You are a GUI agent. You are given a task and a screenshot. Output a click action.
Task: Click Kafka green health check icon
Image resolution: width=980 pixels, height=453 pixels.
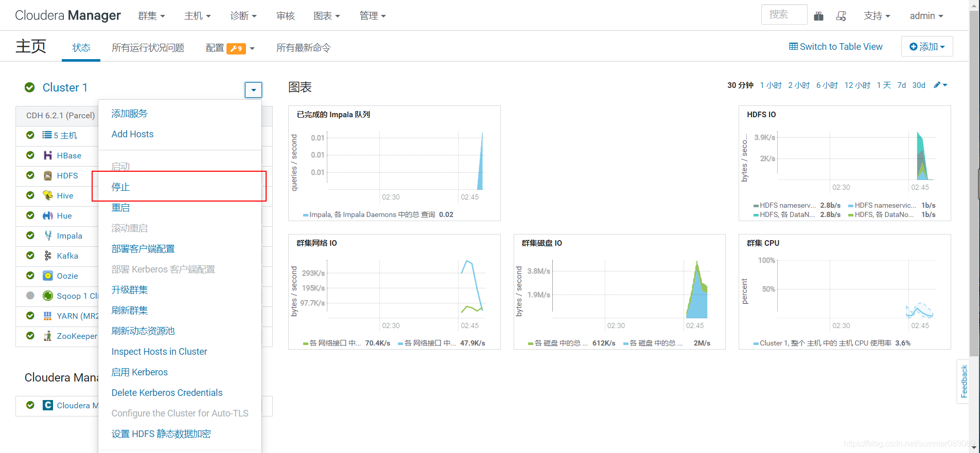[30, 256]
